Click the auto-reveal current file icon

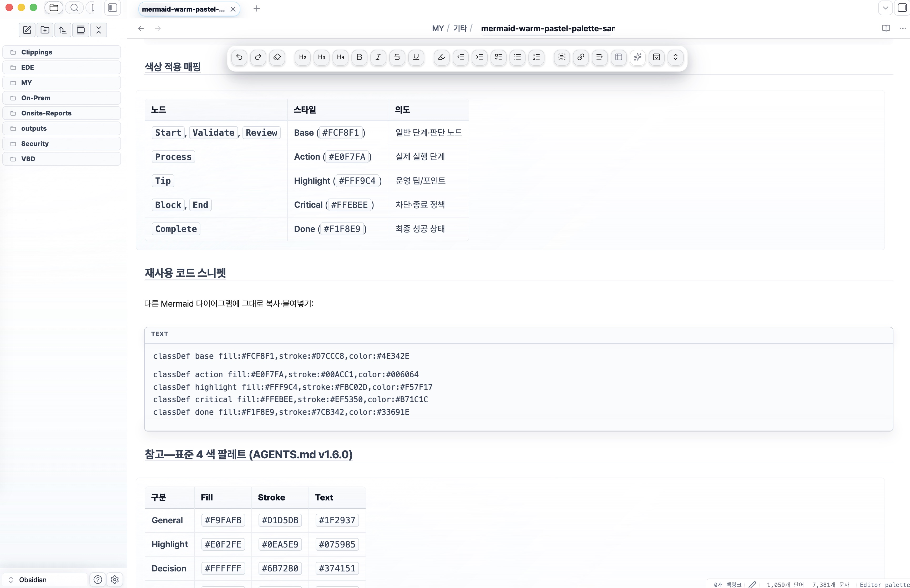(x=80, y=30)
